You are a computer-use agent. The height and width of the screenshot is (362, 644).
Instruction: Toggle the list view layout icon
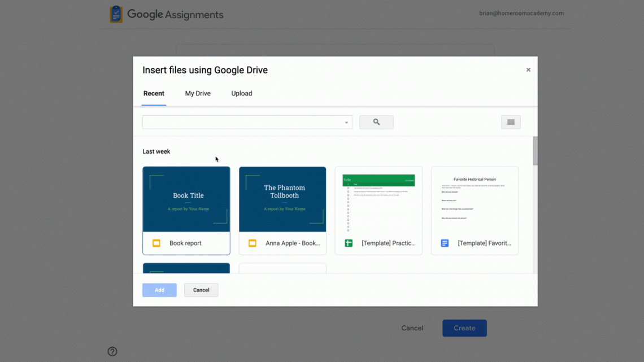pos(511,122)
